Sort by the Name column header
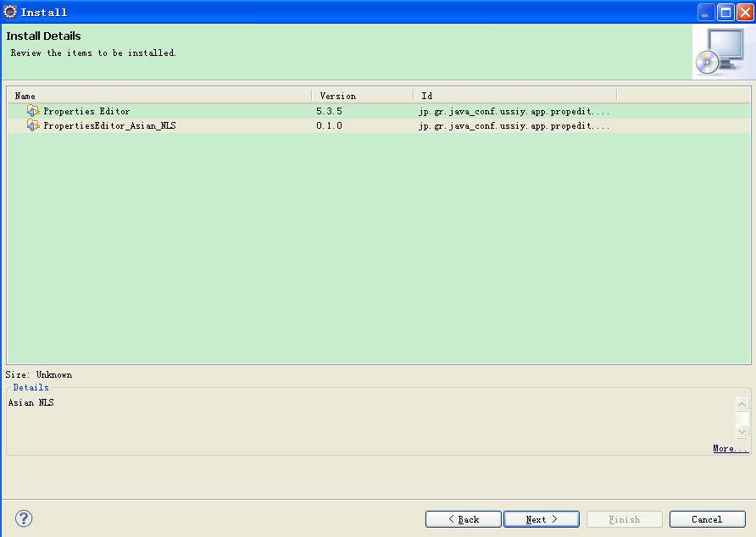This screenshot has height=537, width=756. tap(160, 96)
